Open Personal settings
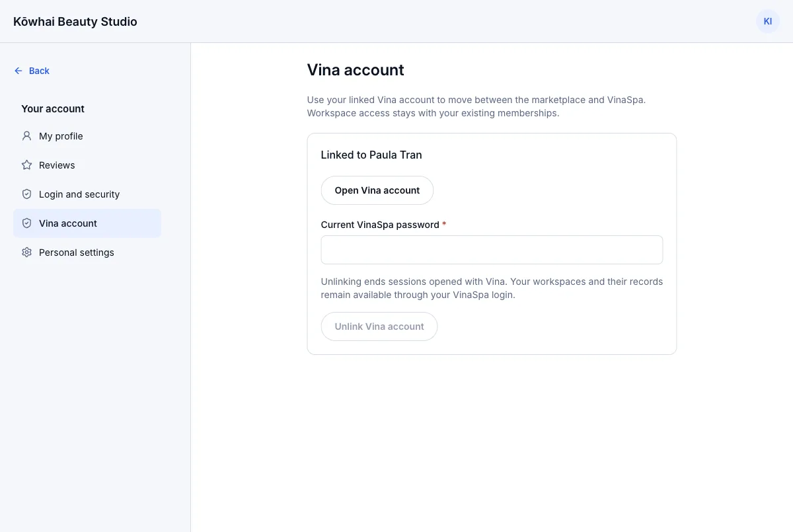The image size is (793, 532). click(x=87, y=252)
